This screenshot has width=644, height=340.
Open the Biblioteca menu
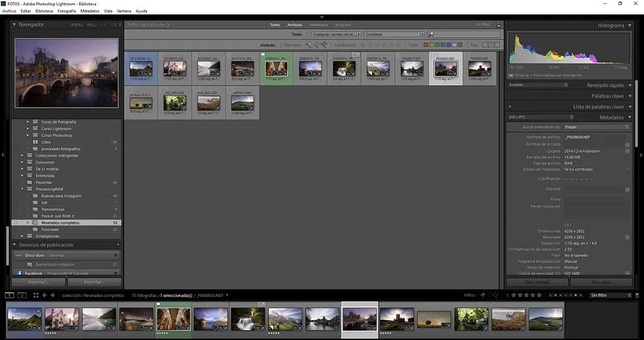[x=44, y=11]
